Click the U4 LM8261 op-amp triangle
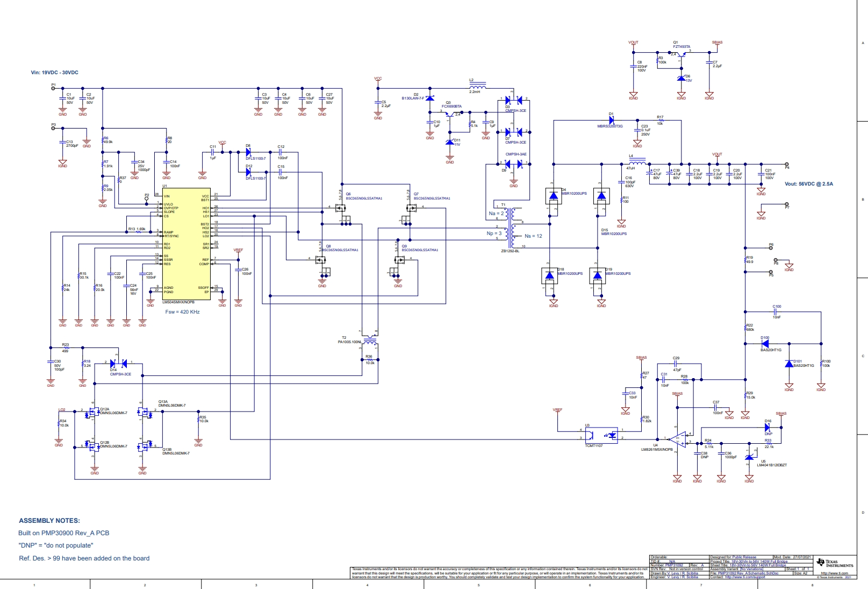This screenshot has width=868, height=589. pos(679,439)
